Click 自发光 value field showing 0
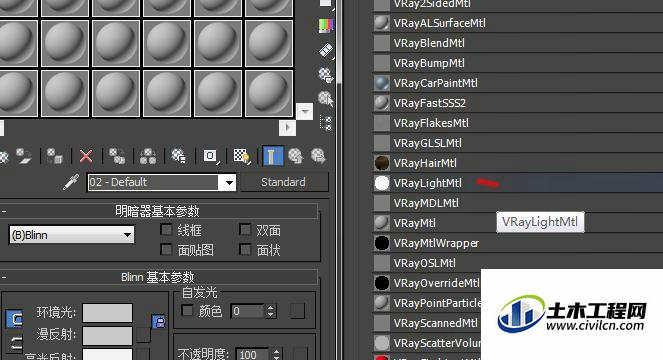 [x=247, y=311]
